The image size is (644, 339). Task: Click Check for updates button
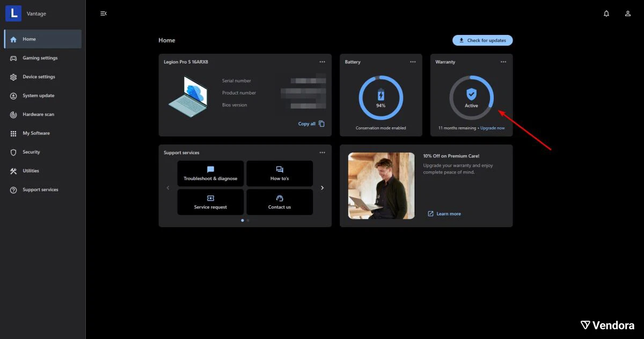[x=482, y=40]
